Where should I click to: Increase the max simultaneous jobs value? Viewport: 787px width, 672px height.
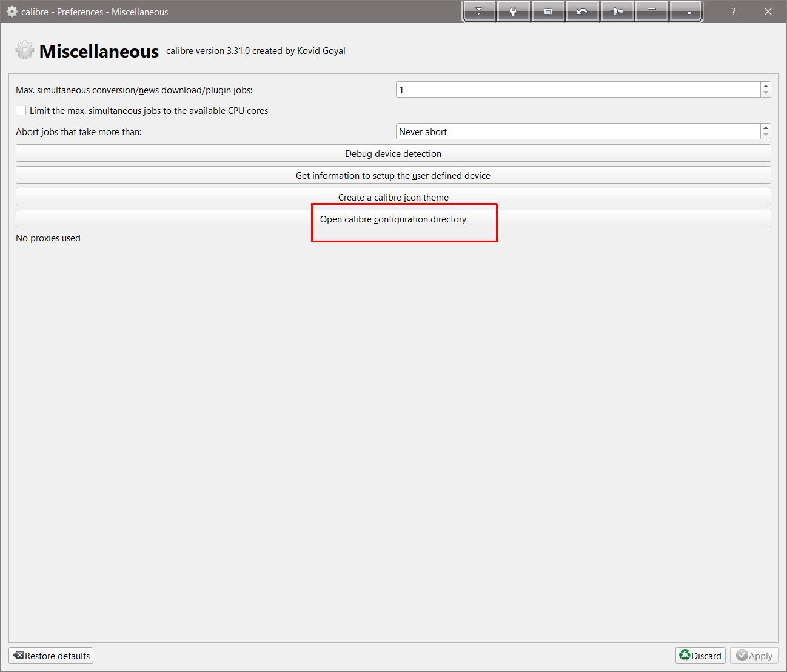coord(766,86)
